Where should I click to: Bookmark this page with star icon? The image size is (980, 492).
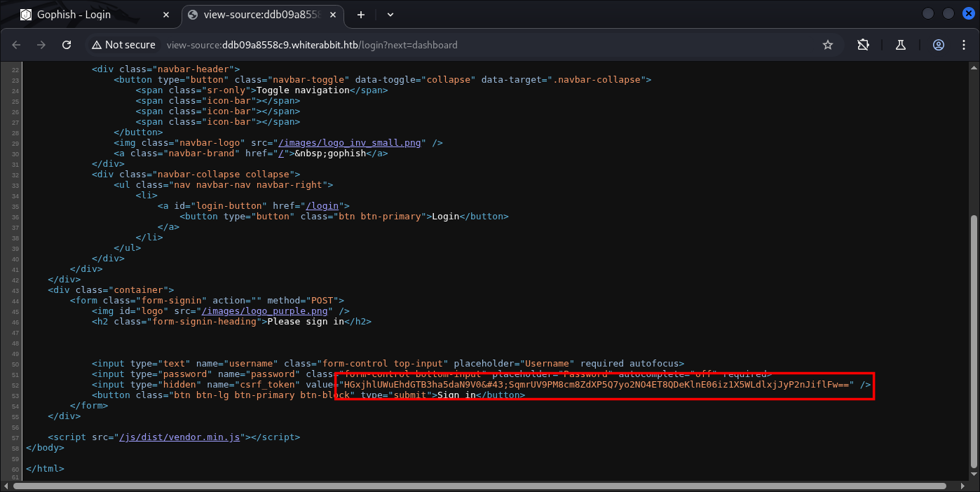point(827,45)
